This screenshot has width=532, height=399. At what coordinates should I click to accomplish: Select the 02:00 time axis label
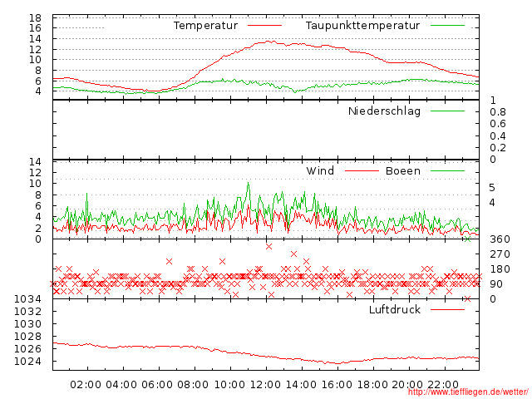(86, 385)
